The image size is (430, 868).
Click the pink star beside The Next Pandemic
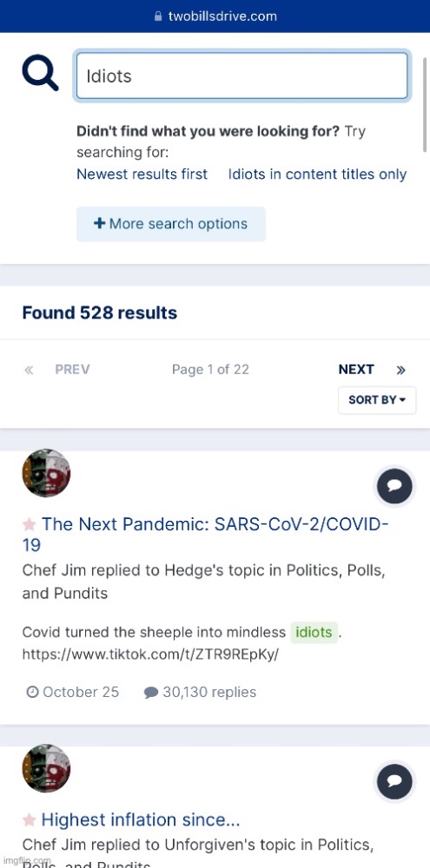[30, 523]
